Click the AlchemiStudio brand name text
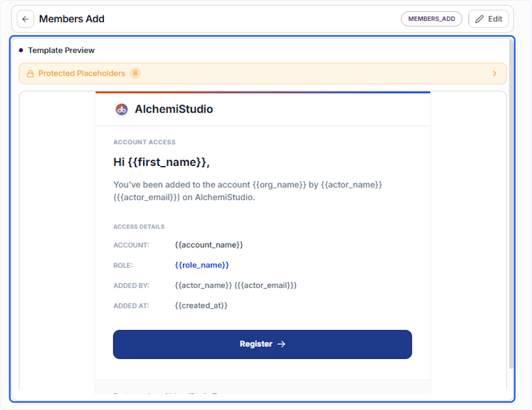The height and width of the screenshot is (410, 532). tap(174, 109)
